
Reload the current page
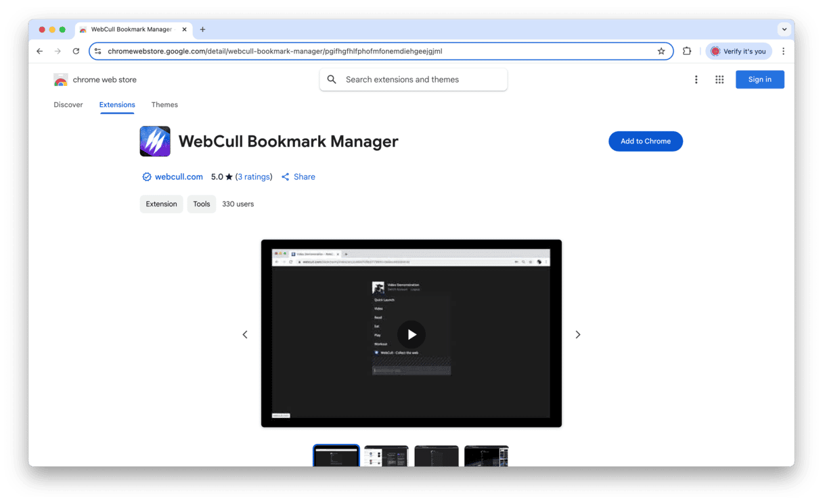pos(76,51)
